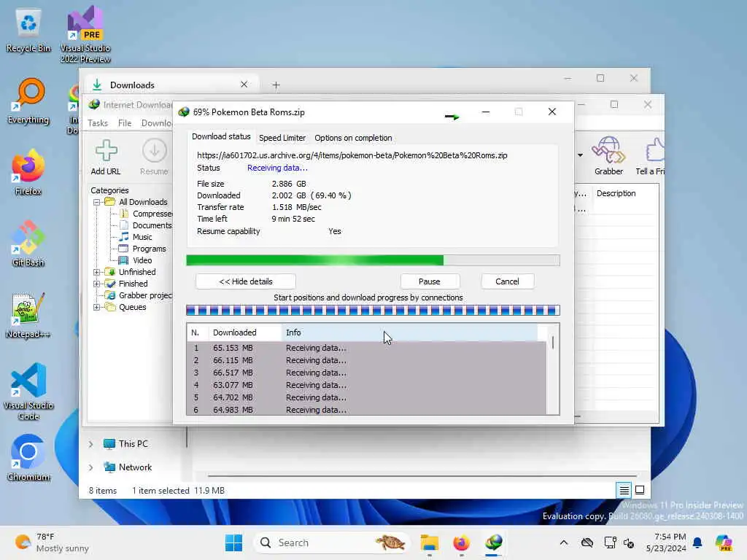Viewport: 747px width, 560px height.
Task: Open the Options on completion tab
Action: coord(353,138)
